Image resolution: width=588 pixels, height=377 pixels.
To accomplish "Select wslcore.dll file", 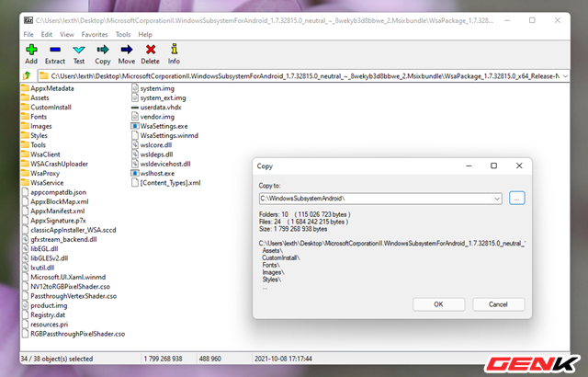I will click(152, 144).
